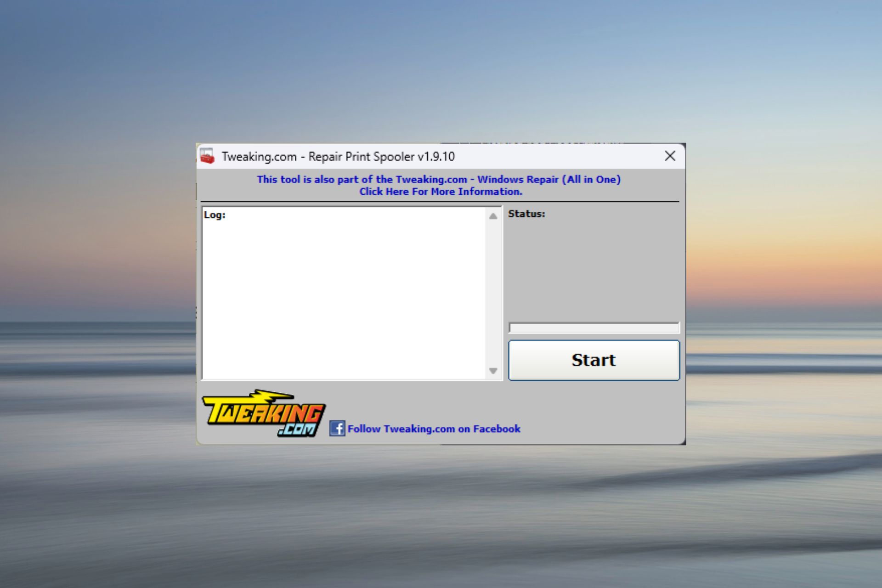The height and width of the screenshot is (588, 882).
Task: Click the Status label
Action: [526, 214]
